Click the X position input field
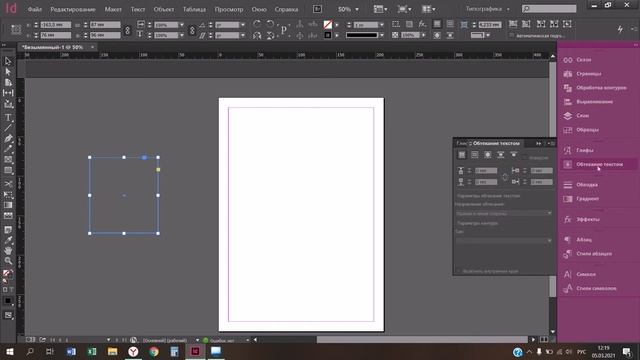The width and height of the screenshot is (640, 360). click(56, 25)
